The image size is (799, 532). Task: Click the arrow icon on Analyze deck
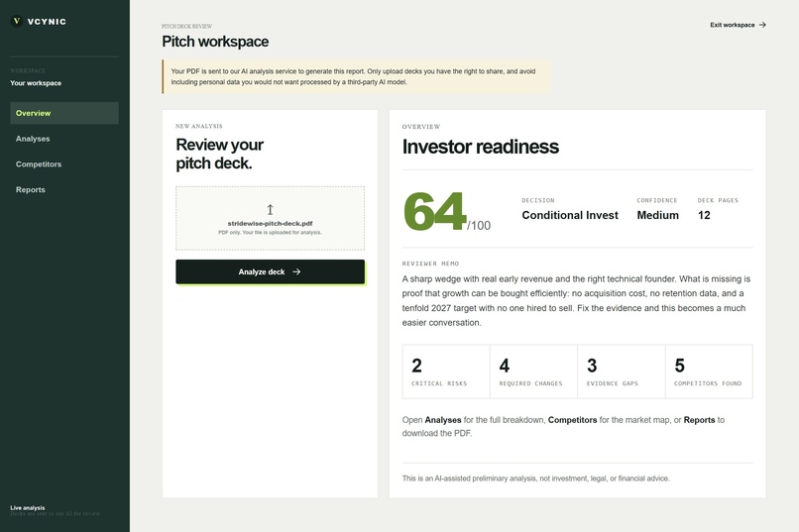(x=296, y=271)
